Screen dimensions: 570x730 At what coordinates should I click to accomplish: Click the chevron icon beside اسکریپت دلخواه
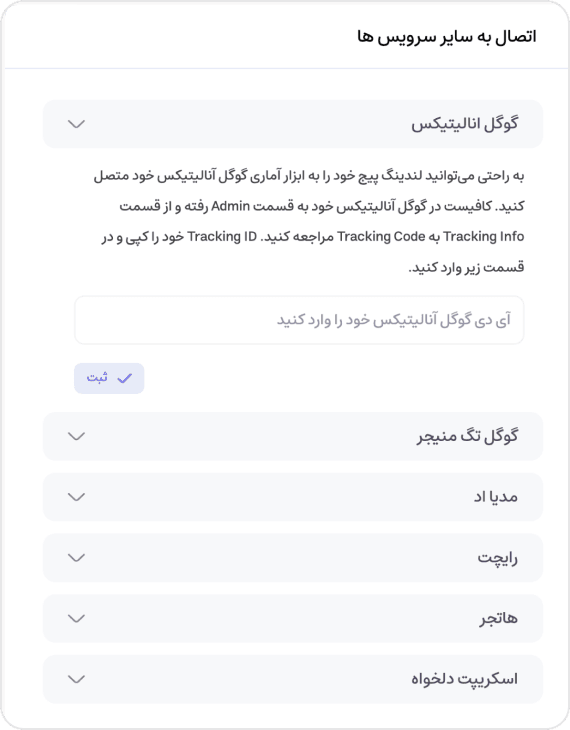point(76,679)
